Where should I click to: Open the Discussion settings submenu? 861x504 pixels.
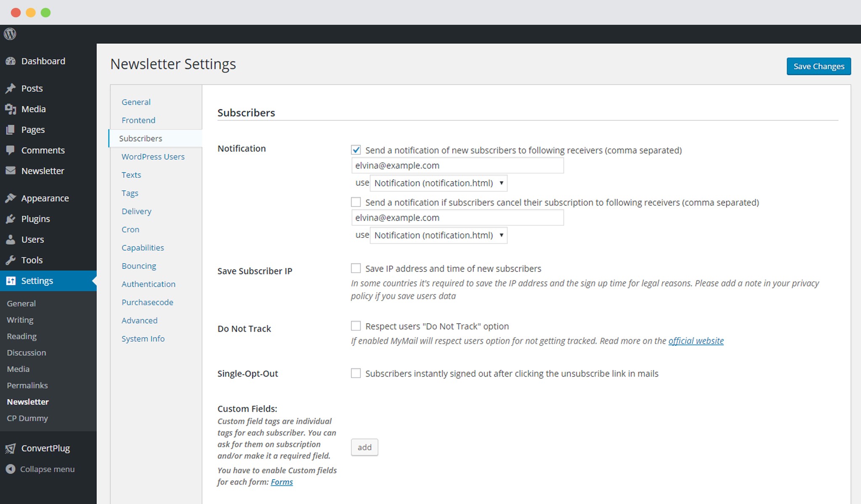pos(26,353)
